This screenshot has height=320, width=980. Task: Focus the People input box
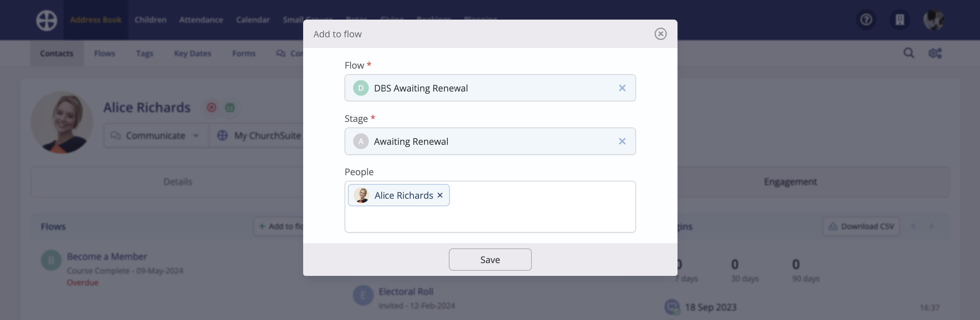tap(490, 207)
